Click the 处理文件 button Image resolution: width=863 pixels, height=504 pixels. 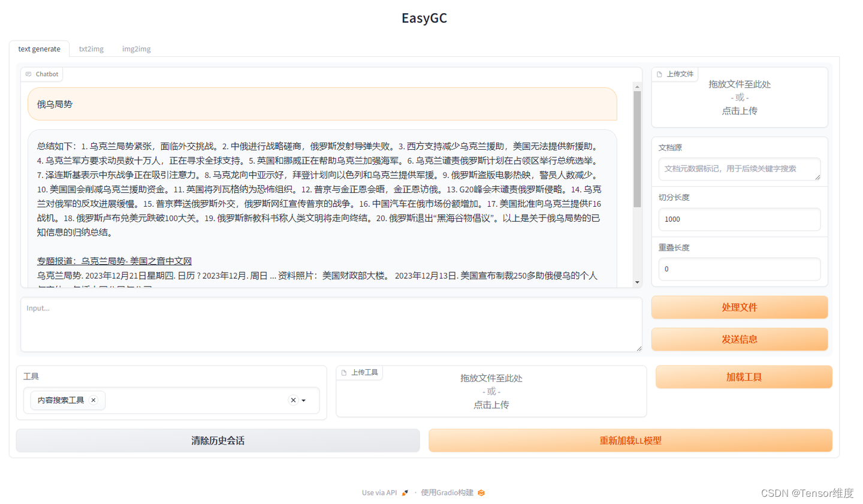(740, 307)
